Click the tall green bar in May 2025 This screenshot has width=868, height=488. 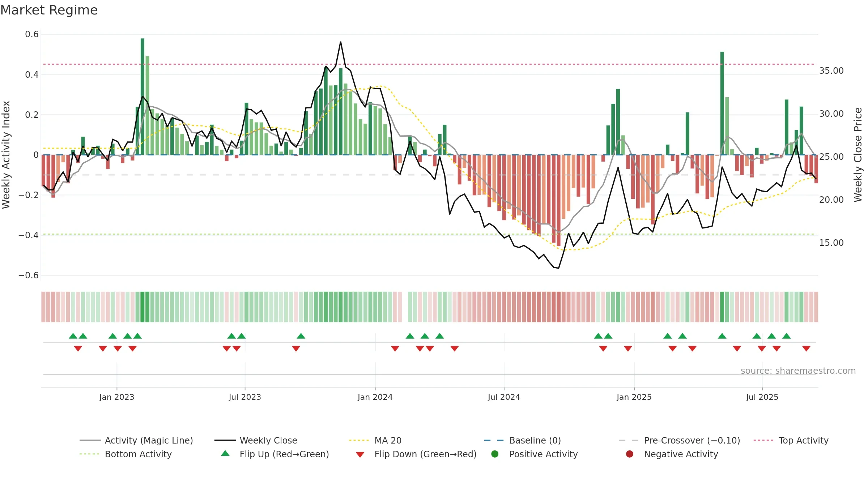click(722, 103)
